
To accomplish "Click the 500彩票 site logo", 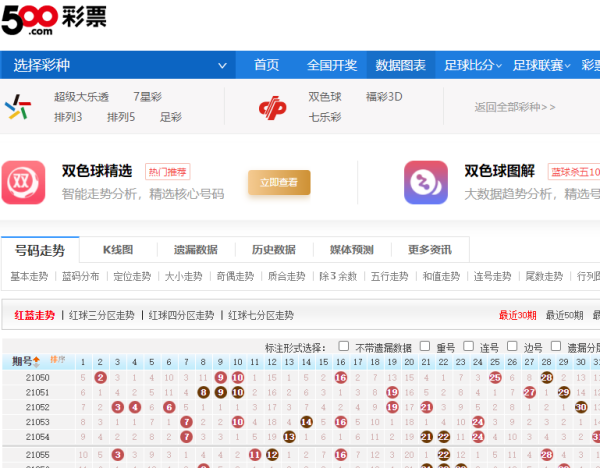I will pos(54,22).
